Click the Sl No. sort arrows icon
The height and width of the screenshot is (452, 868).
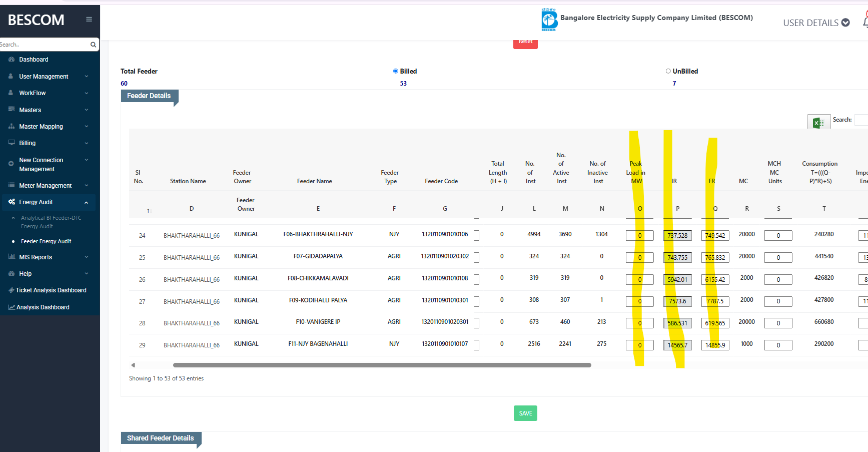click(x=149, y=211)
